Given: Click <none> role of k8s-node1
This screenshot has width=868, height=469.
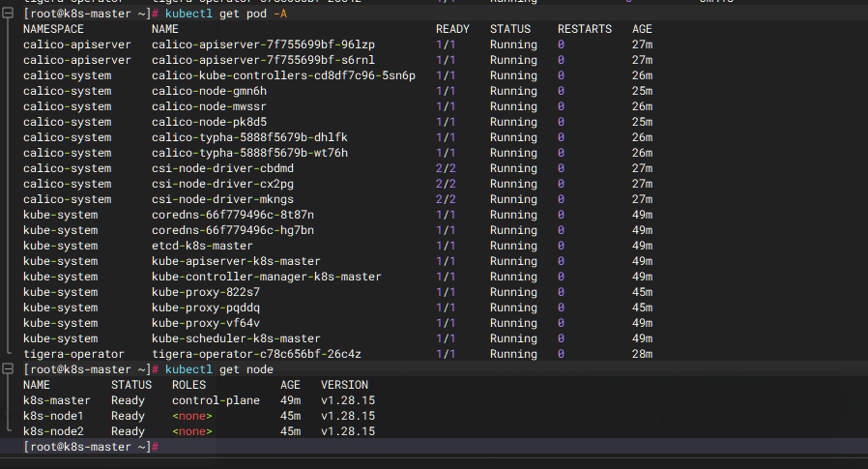Looking at the screenshot, I should tap(192, 416).
